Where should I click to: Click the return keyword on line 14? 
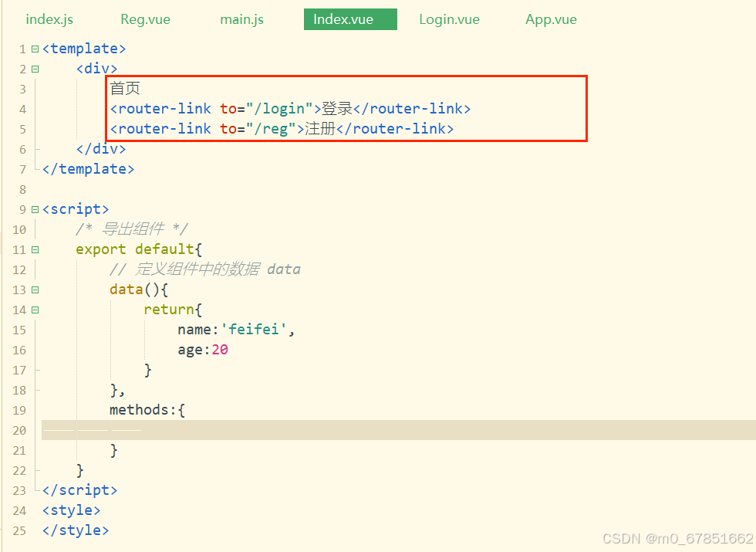[169, 310]
